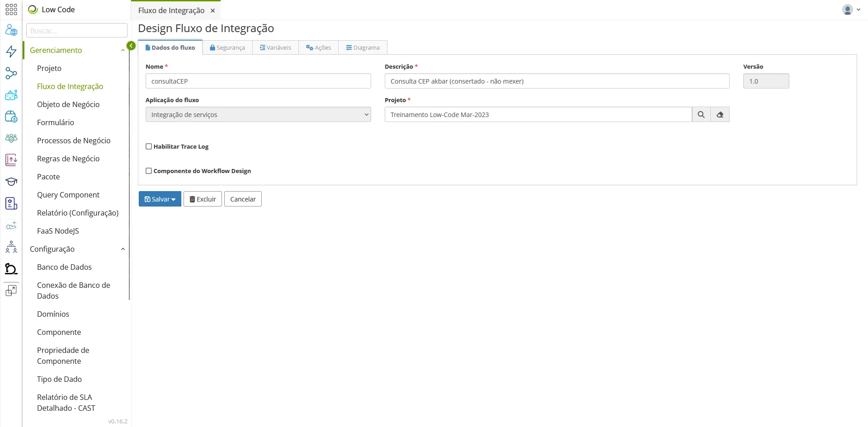Open FaaS NodeJS menu item
Screen dimensions: 868x427
58,231
